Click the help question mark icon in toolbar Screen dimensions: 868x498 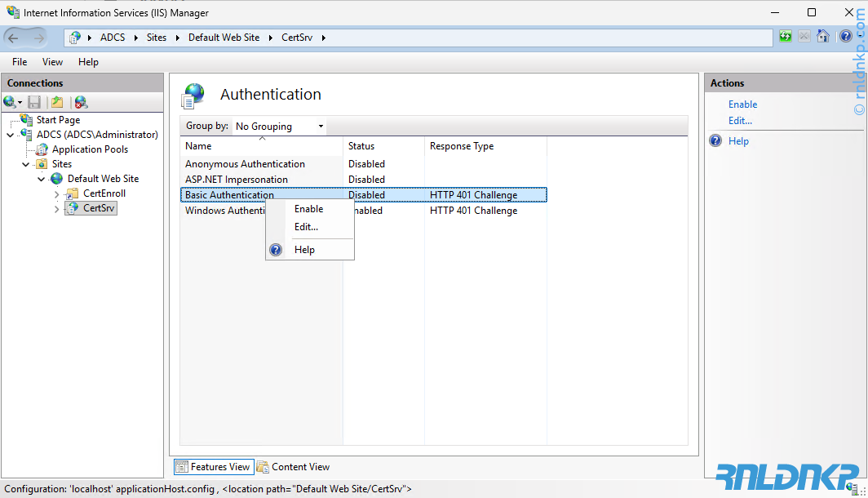846,37
